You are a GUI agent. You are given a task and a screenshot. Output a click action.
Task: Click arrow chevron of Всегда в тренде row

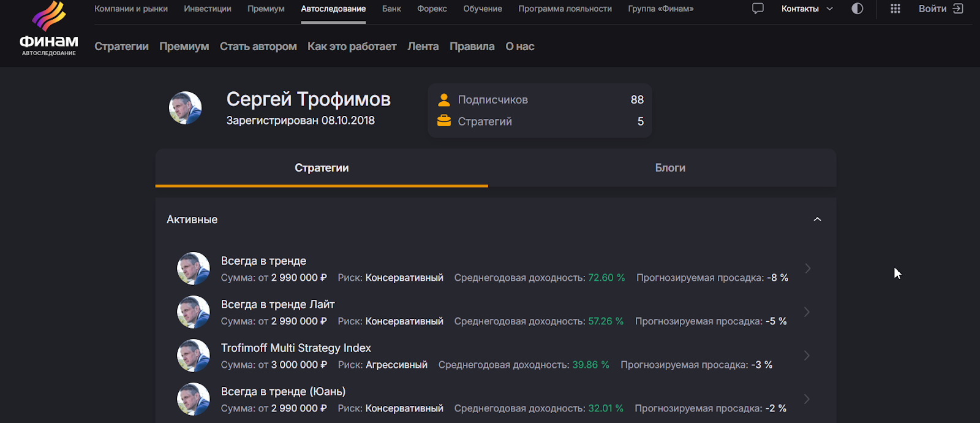click(x=808, y=269)
